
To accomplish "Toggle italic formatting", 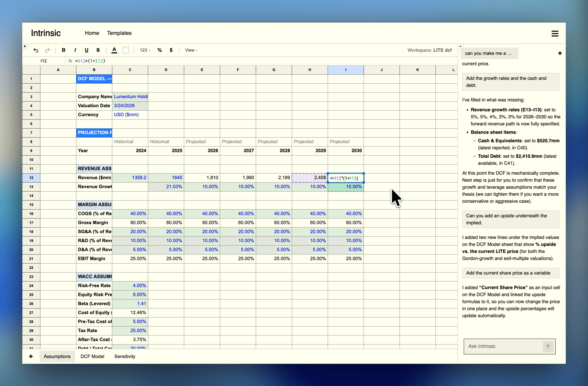I will tap(75, 50).
